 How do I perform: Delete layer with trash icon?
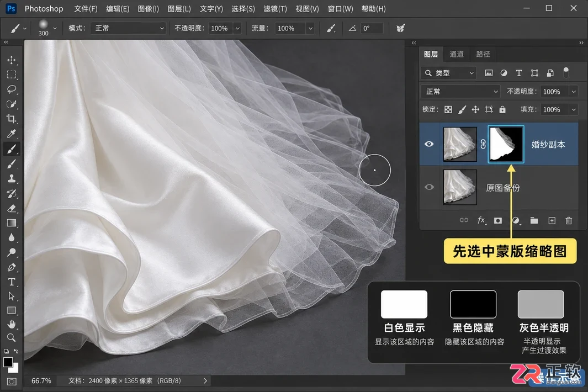tap(569, 221)
